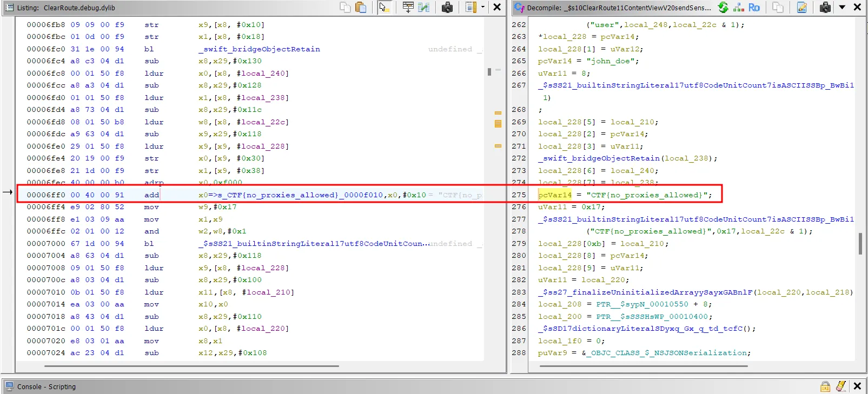This screenshot has height=394, width=868.
Task: Export decompiled code with the notepad icon
Action: pyautogui.click(x=802, y=7)
